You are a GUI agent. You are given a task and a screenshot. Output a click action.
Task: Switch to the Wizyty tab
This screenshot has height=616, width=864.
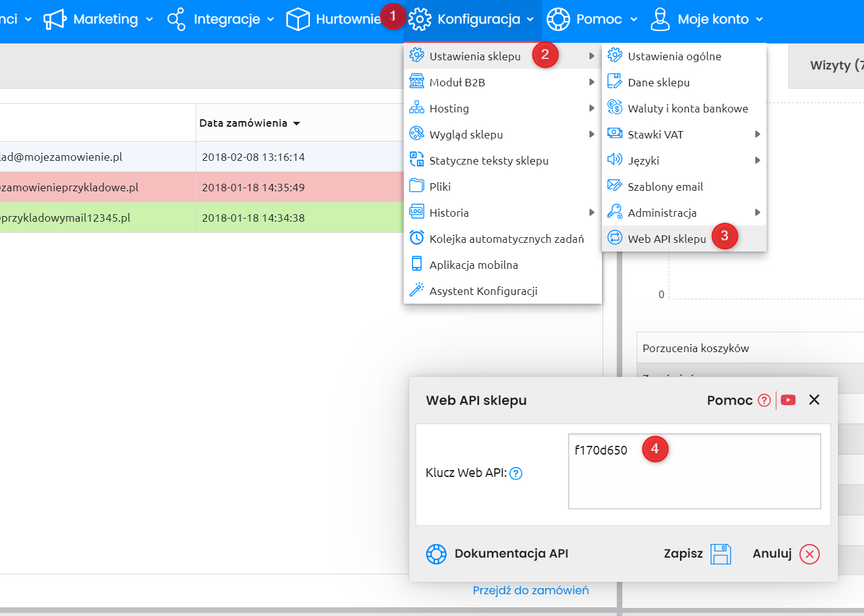(826, 65)
